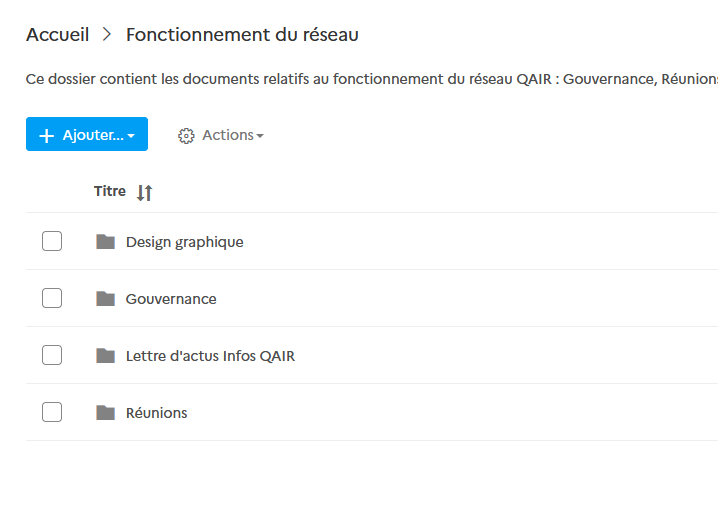Tick the Design graphique checkbox

point(52,241)
